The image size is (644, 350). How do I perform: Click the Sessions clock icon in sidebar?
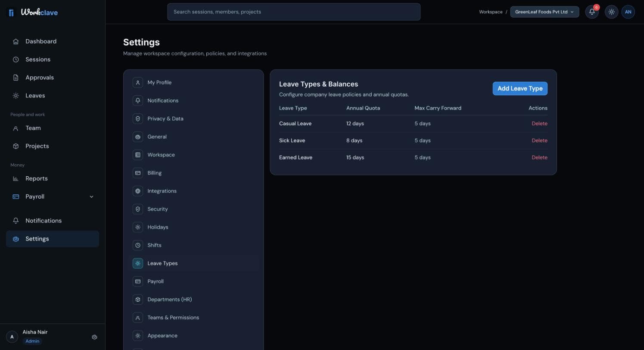click(x=16, y=59)
